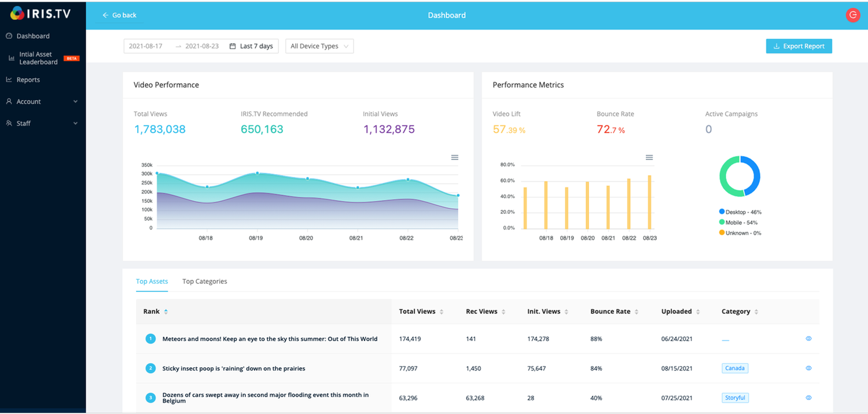The height and width of the screenshot is (414, 868).
Task: Click eye icon for Belgium flooding row
Action: click(808, 398)
